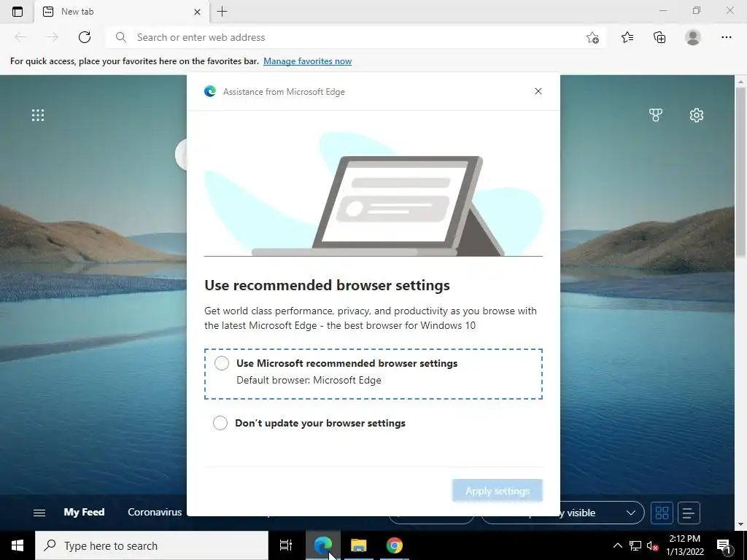Open the taskbar clock showing 2:12 PM
Image resolution: width=747 pixels, height=560 pixels.
coord(684,545)
